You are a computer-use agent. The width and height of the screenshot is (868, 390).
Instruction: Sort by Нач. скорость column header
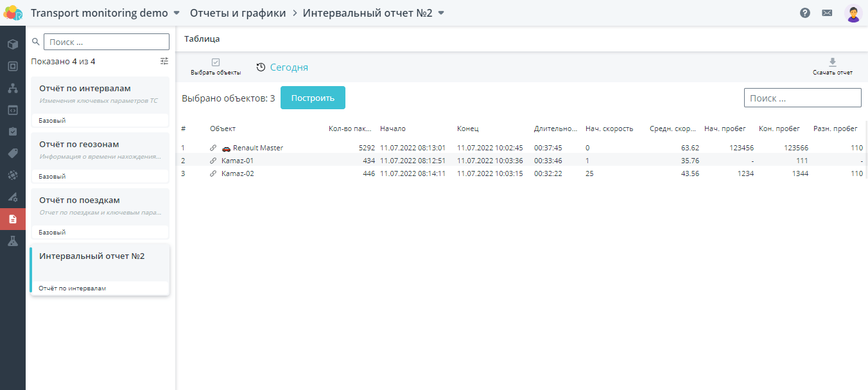(609, 129)
